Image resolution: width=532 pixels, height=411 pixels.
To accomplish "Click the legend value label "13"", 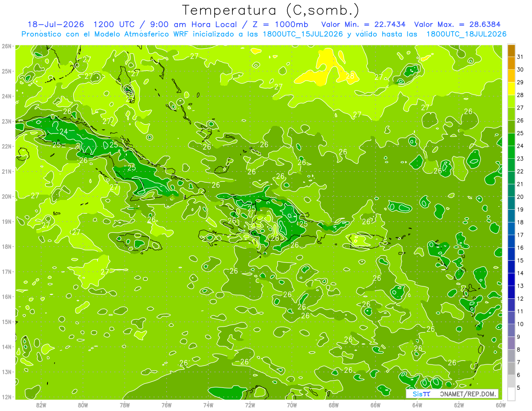I will click(520, 286).
